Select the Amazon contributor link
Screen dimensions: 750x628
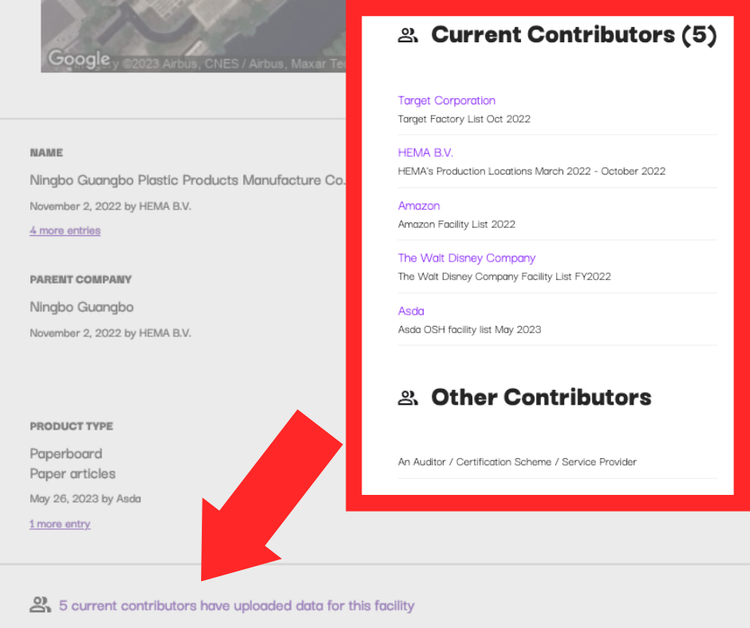click(x=419, y=206)
